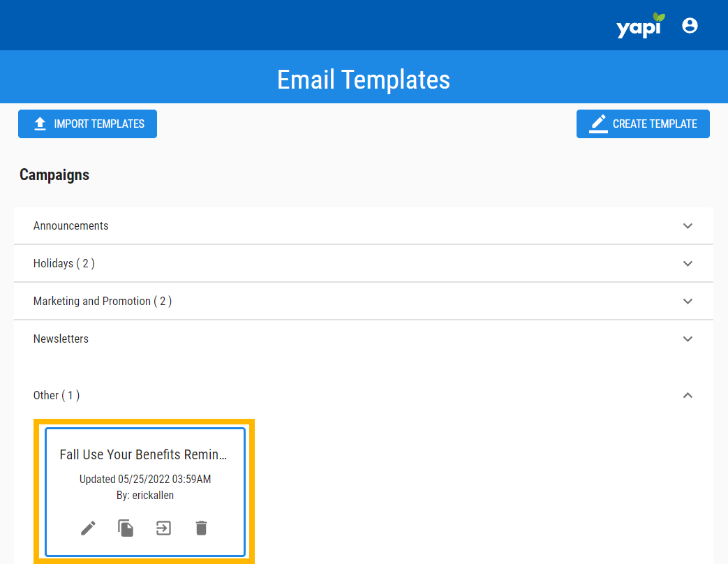This screenshot has height=564, width=728.
Task: Open the Newsletters chevron arrow
Action: coord(688,339)
